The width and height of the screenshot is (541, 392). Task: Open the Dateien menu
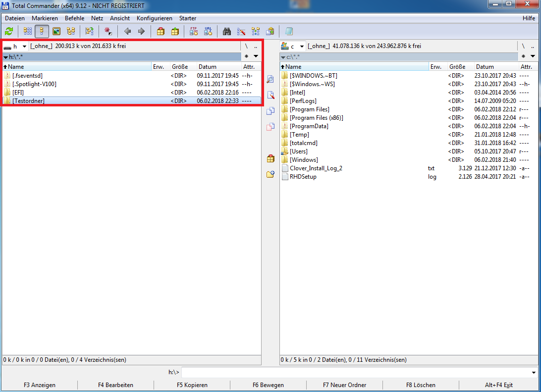(x=15, y=18)
